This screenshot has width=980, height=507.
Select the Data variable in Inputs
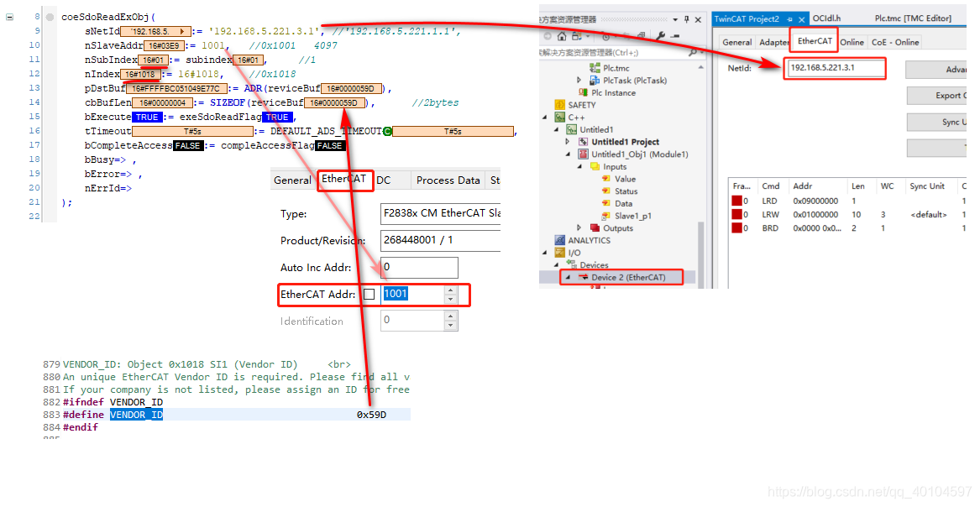pyautogui.click(x=623, y=203)
